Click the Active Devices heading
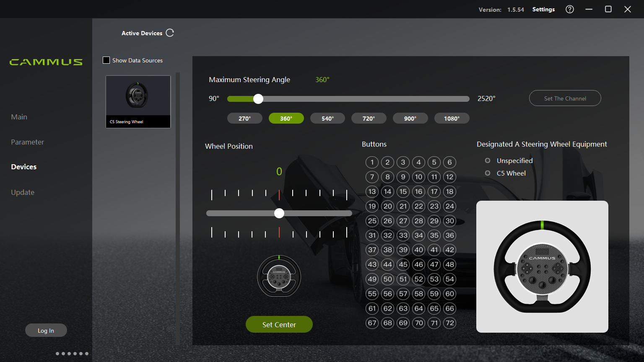This screenshot has height=362, width=644. tap(142, 33)
